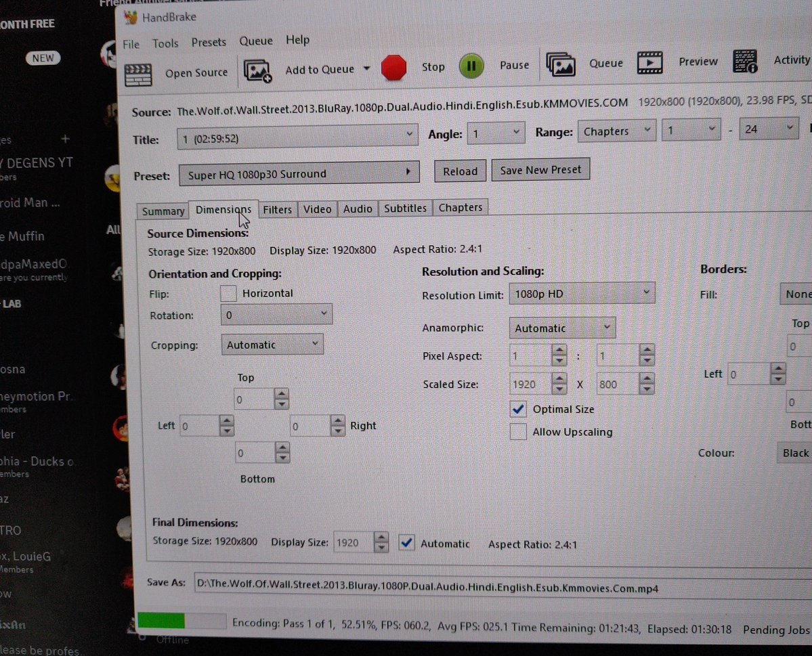The height and width of the screenshot is (656, 812).
Task: Open the start chapter dropdown showing 1
Action: pyautogui.click(x=691, y=129)
